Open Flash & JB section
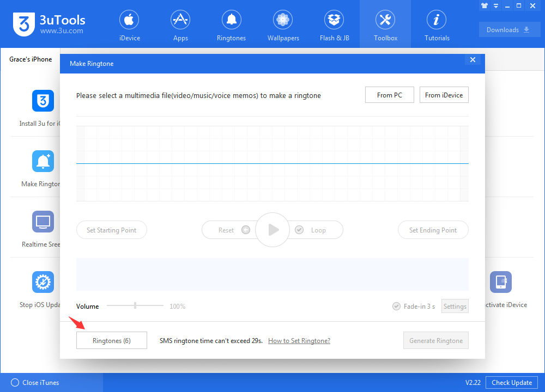The height and width of the screenshot is (392, 545). point(334,26)
